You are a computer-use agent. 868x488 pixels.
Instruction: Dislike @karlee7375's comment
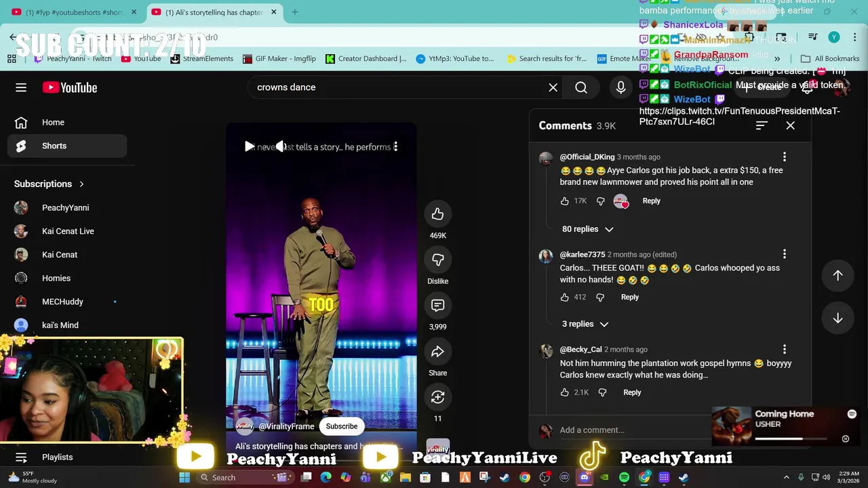(x=600, y=297)
